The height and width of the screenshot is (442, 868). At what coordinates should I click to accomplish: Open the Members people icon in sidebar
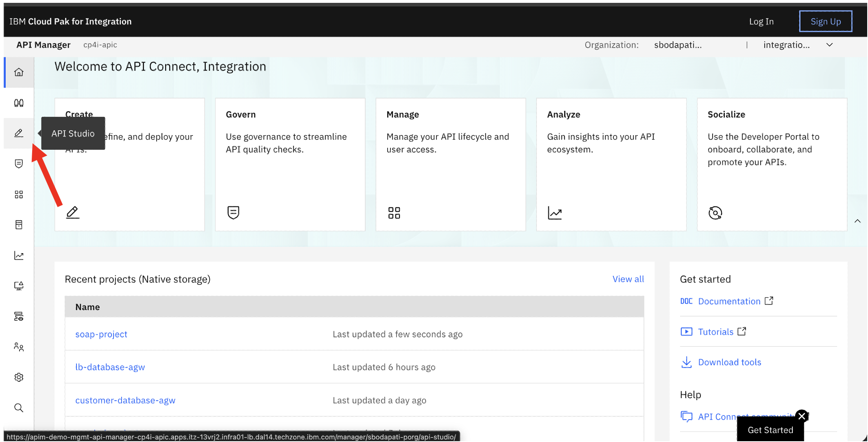coord(19,347)
